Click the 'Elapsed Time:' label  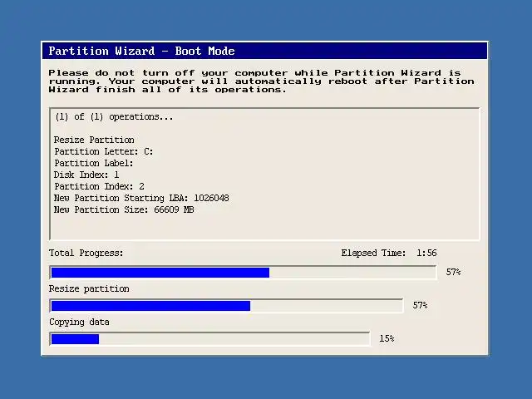373,253
